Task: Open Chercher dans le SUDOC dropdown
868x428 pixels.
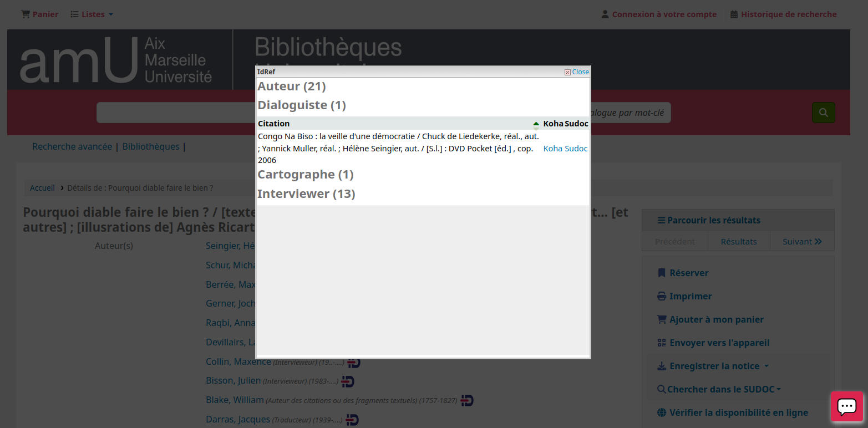Action: [x=719, y=389]
